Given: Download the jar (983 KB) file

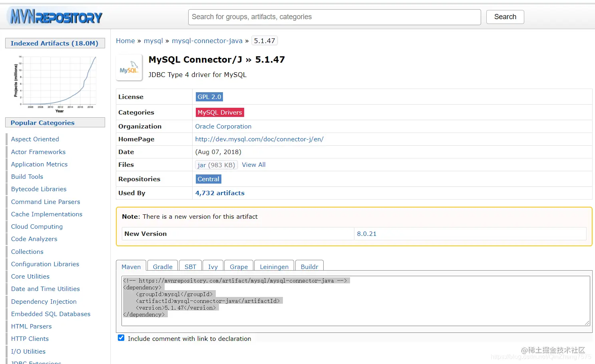Looking at the screenshot, I should coord(216,165).
